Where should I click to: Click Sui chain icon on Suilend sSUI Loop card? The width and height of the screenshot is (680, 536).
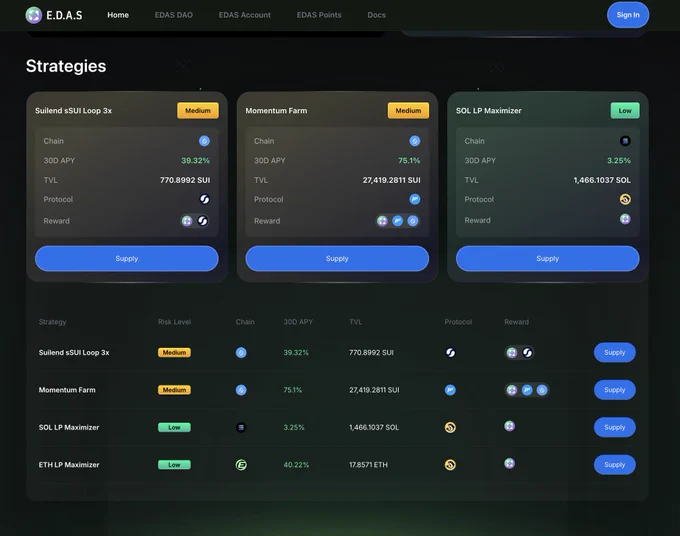(204, 141)
